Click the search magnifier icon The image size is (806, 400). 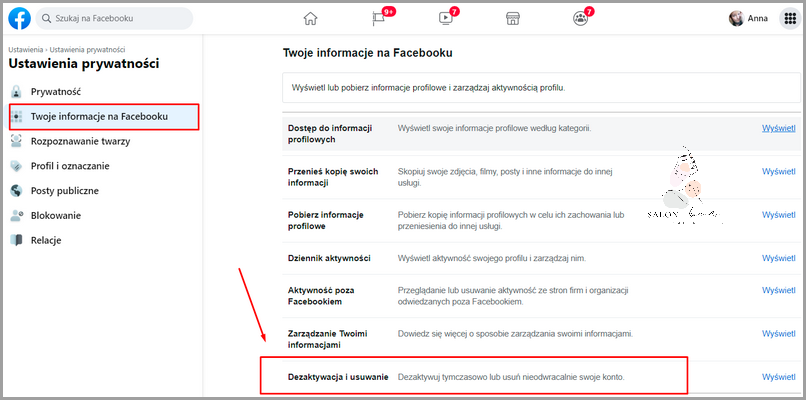point(46,19)
